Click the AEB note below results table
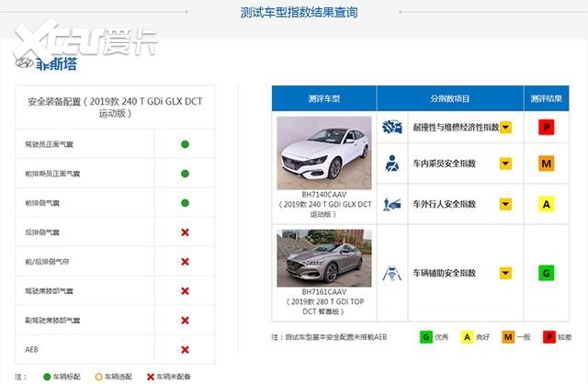588x384 pixels. click(x=329, y=337)
